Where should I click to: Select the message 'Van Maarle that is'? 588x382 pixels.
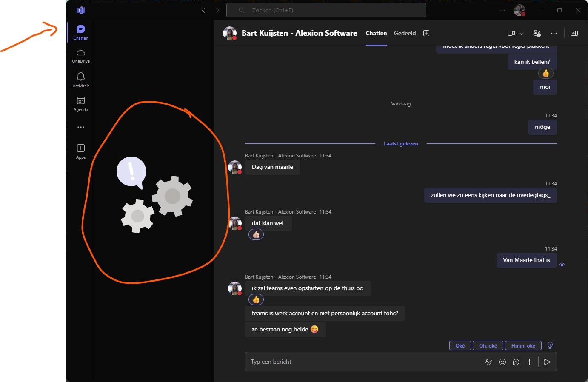tap(526, 260)
